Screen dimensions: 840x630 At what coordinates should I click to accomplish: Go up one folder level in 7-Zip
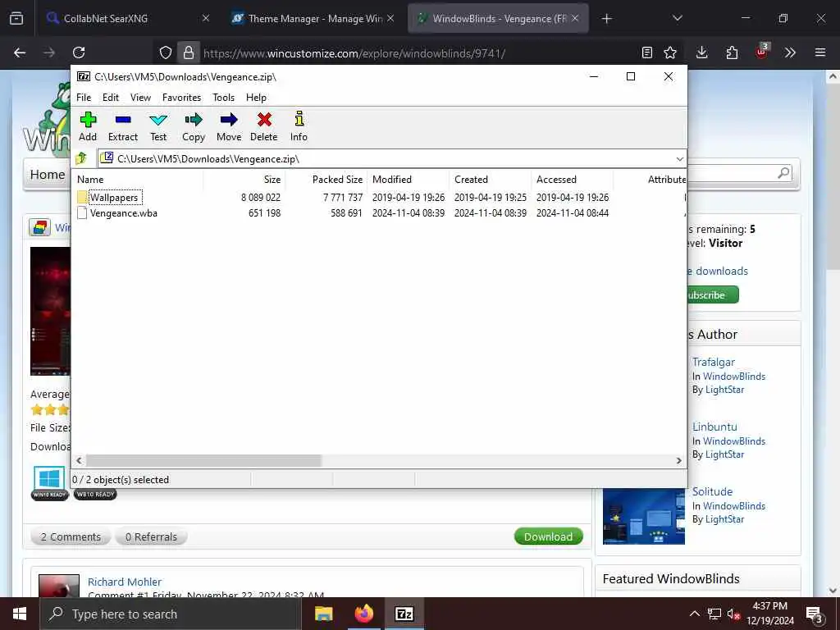point(82,158)
